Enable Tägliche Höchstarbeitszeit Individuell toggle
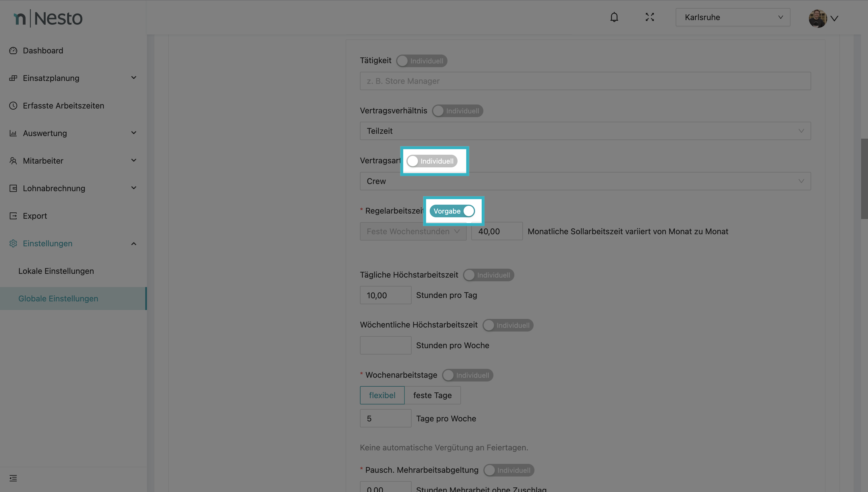The width and height of the screenshot is (868, 492). point(488,275)
